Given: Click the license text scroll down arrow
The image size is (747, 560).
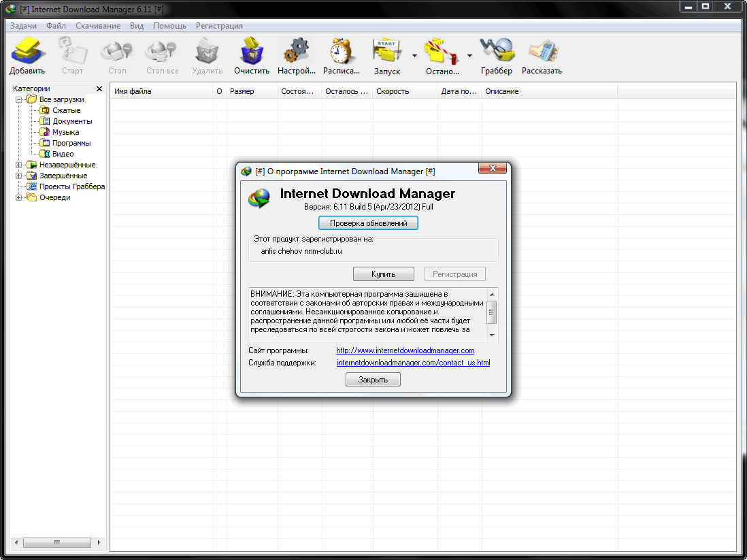Looking at the screenshot, I should [x=492, y=335].
